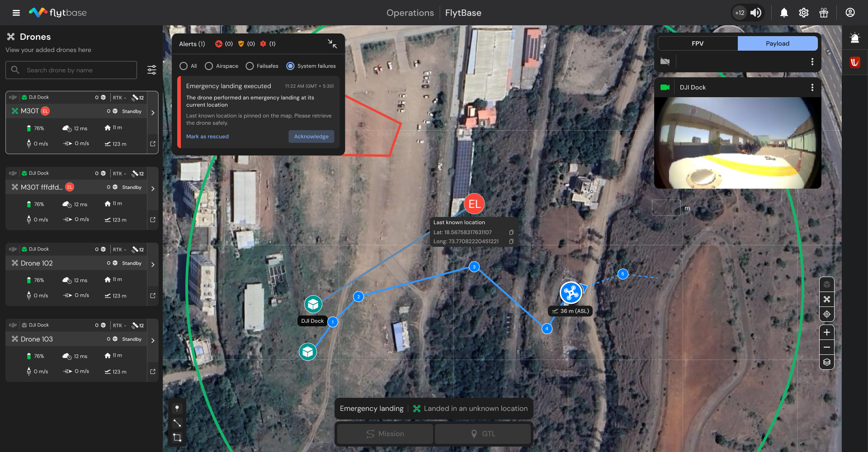Select the Drone 102 name
The image size is (868, 452).
point(37,263)
